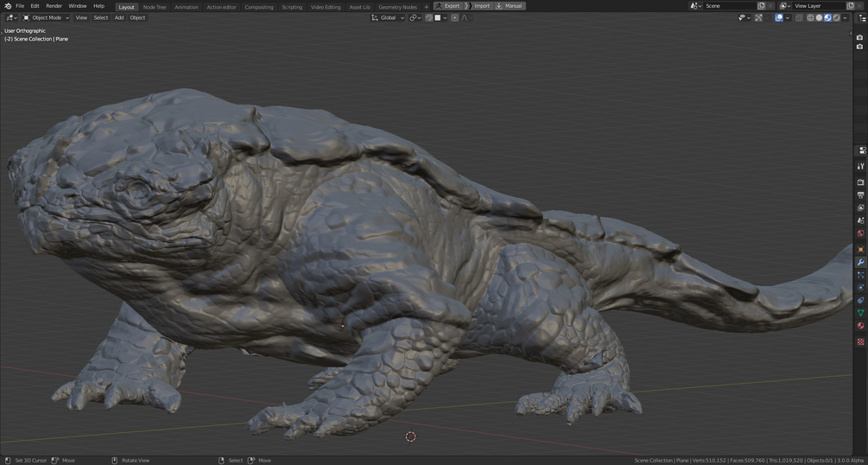Open the Object Mode dropdown
868x465 pixels.
click(47, 17)
